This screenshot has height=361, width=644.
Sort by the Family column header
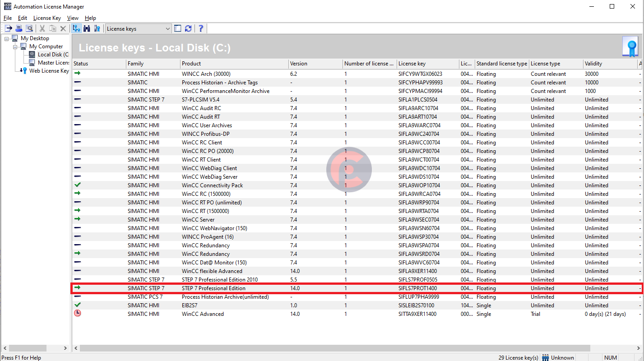(153, 64)
